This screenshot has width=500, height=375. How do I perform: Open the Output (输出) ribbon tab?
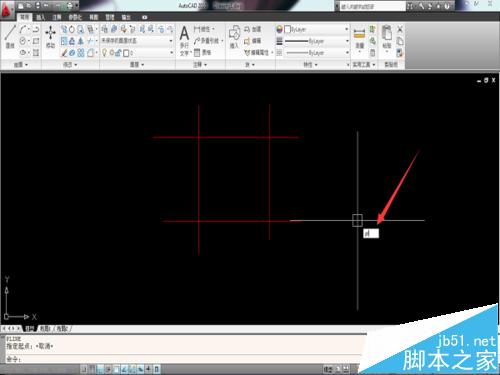click(x=126, y=17)
